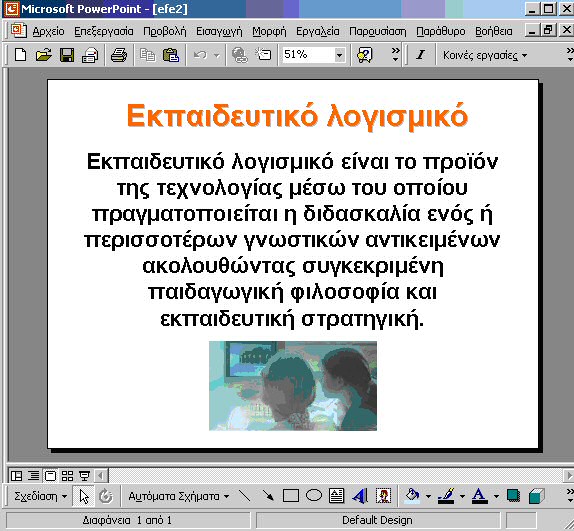Toggle italic formatting button
574x531 pixels.
[420, 55]
